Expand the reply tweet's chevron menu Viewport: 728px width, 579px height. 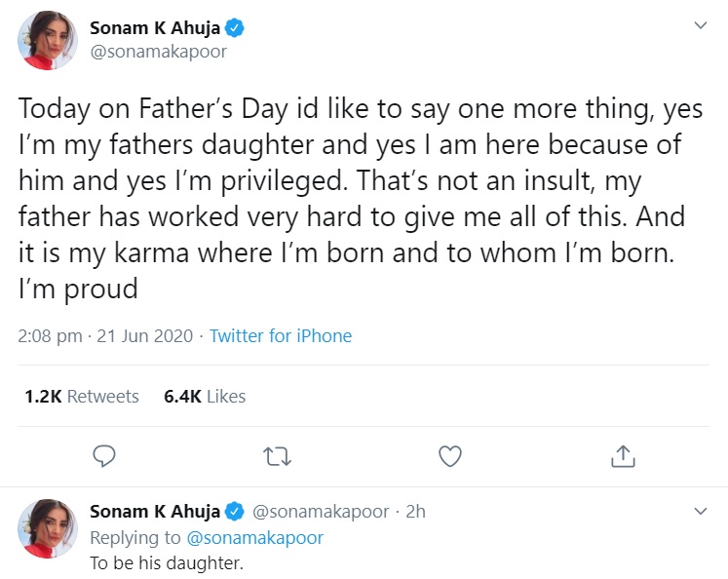coord(700,511)
